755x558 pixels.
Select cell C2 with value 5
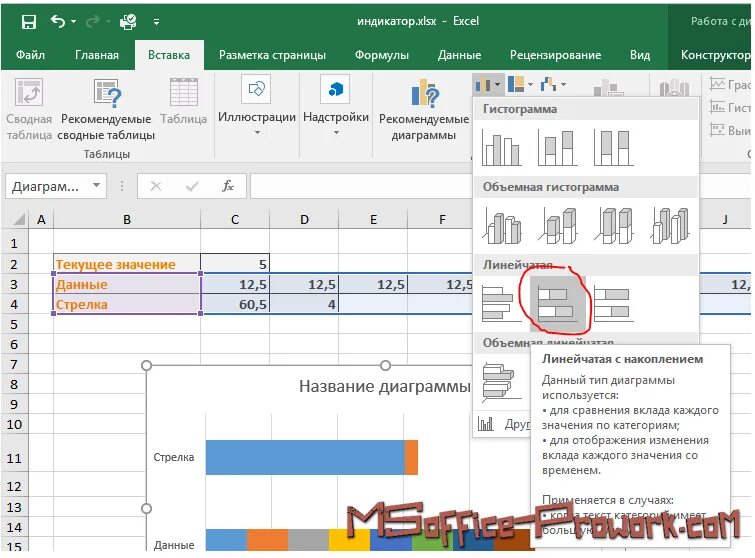[235, 264]
